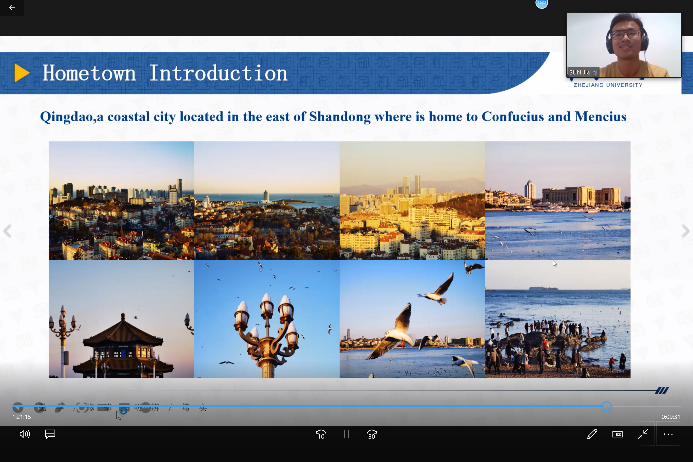Click the Hometown Introduction slide title
The image size is (693, 462).
(x=165, y=73)
